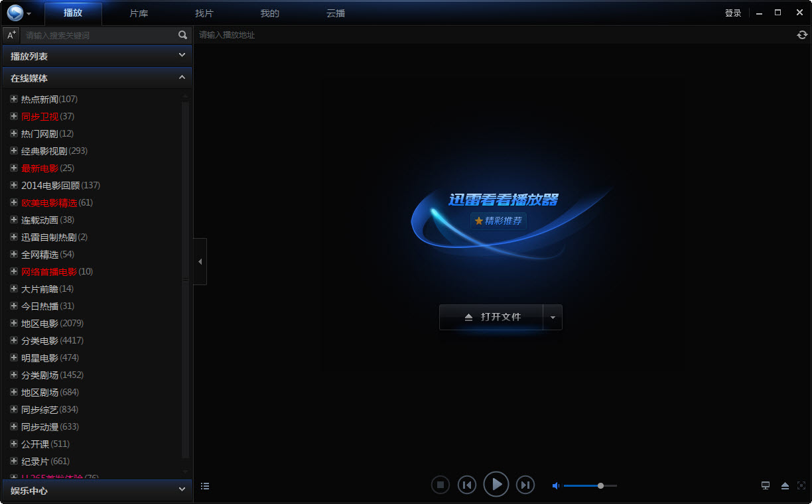Open the 云播 tab
This screenshot has height=504, width=812.
pos(336,13)
